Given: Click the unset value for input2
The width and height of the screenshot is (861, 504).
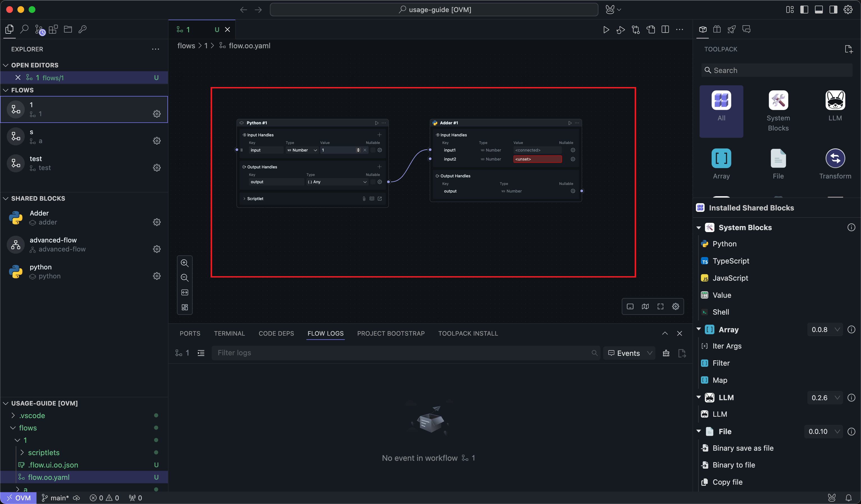Looking at the screenshot, I should click(537, 159).
